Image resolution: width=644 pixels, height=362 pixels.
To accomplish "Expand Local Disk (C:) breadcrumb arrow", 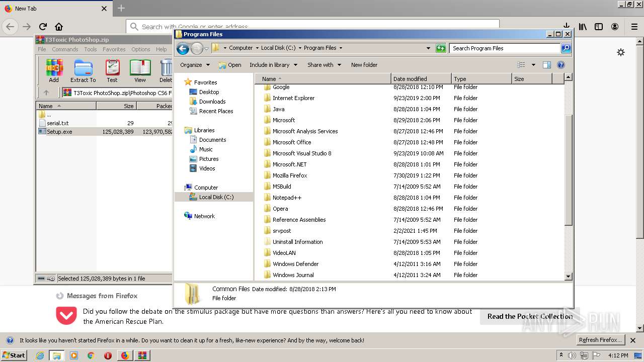I will click(x=300, y=48).
